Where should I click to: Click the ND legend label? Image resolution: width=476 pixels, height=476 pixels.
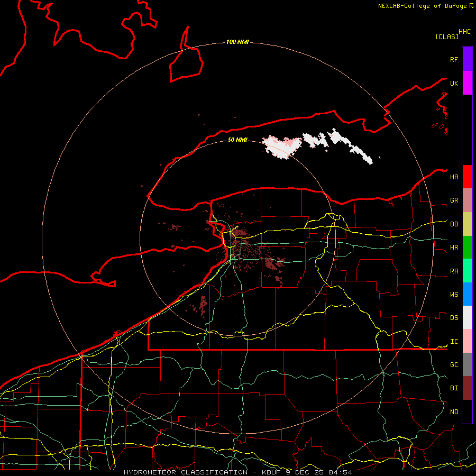(x=454, y=412)
